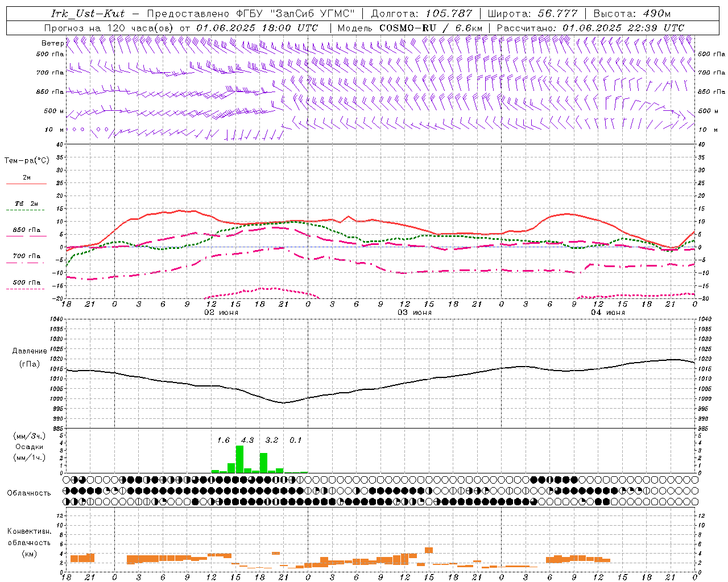
Task: Click the 02 июня date label
Action: pyautogui.click(x=222, y=312)
